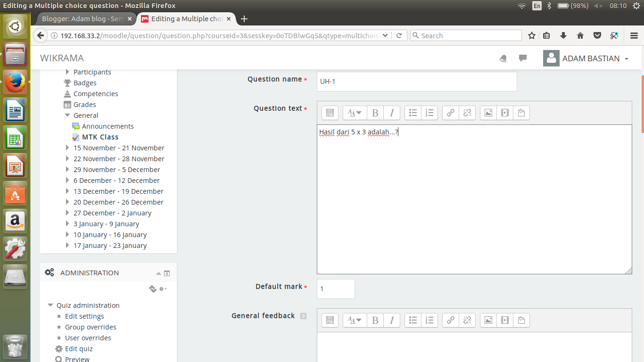
Task: Collapse the ADMINISTRATION block
Action: (x=158, y=273)
